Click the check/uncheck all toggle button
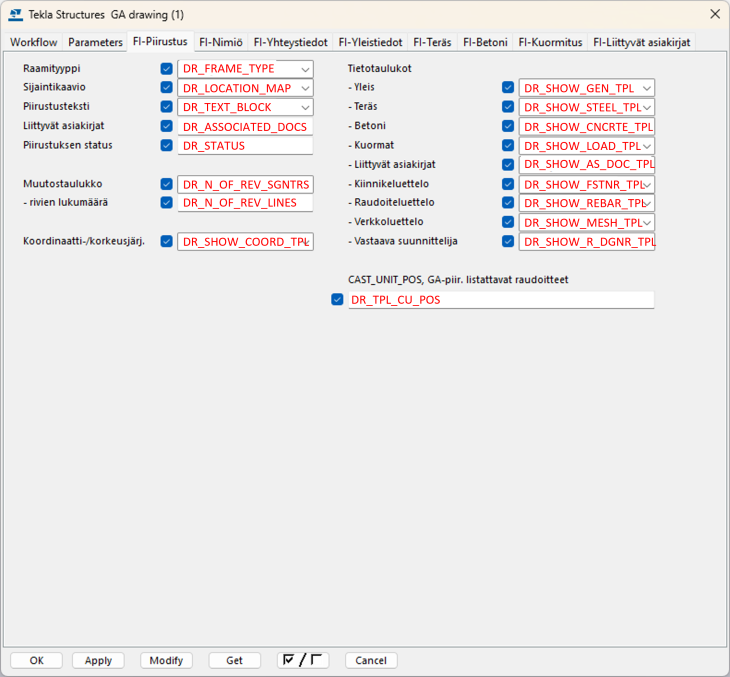The height and width of the screenshot is (677, 730). (x=303, y=660)
